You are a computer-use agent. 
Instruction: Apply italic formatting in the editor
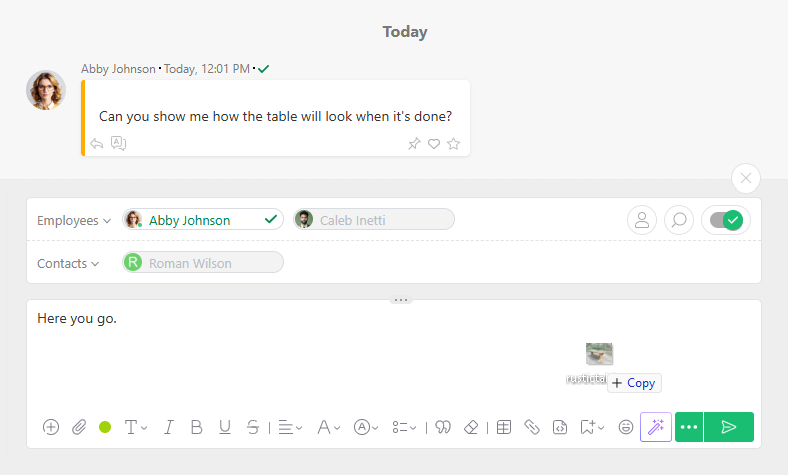[x=169, y=427]
